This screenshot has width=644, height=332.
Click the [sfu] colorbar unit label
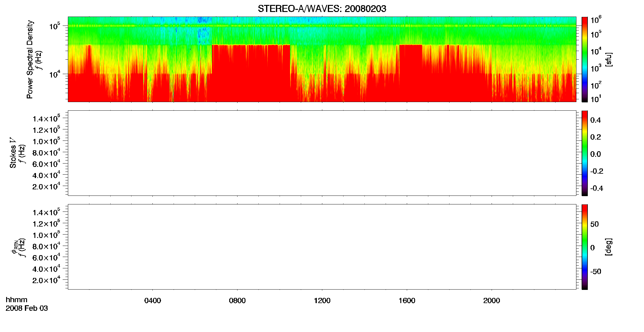(609, 59)
